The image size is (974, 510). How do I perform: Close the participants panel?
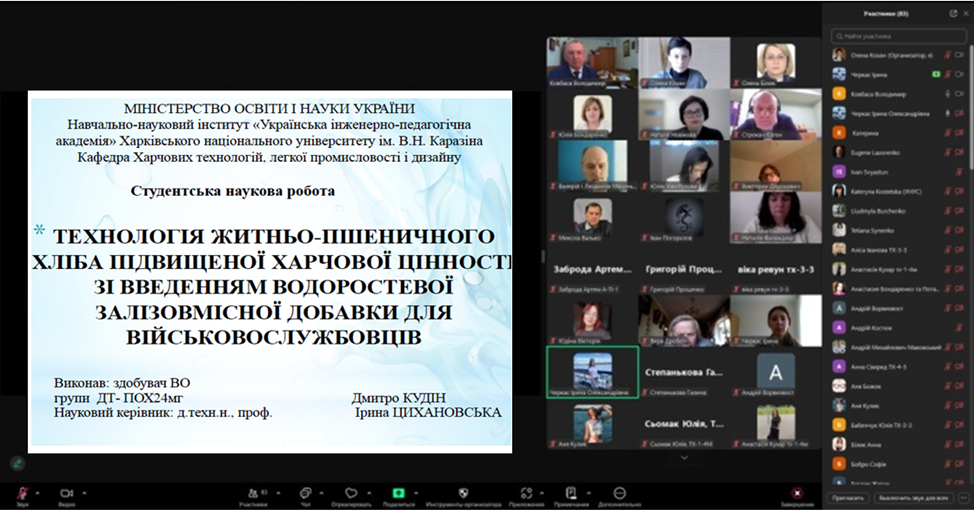[966, 14]
